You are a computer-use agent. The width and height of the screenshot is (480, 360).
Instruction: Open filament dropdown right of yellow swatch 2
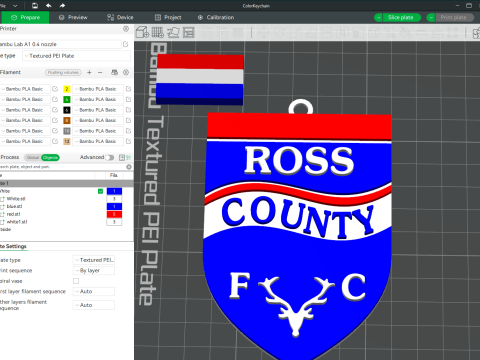98,89
